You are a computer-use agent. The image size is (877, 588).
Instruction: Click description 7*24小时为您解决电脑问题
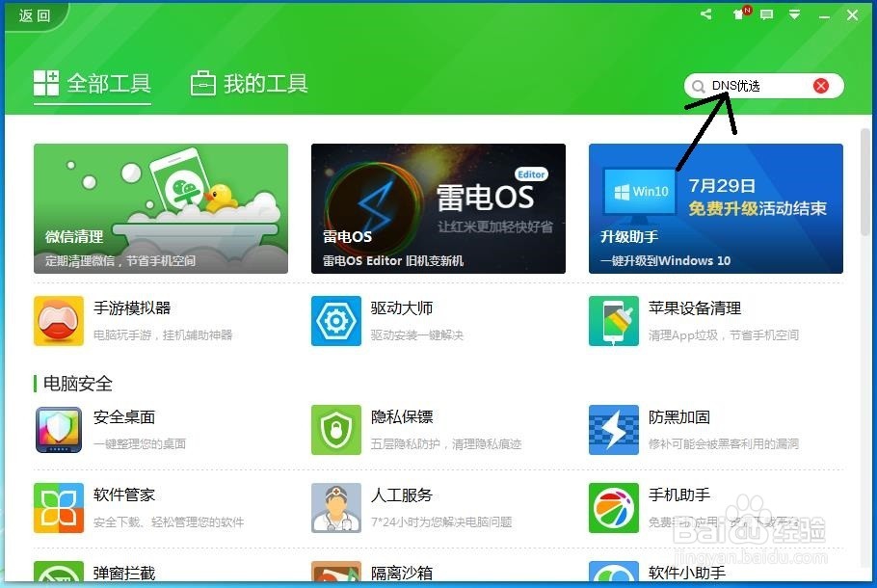click(x=441, y=522)
